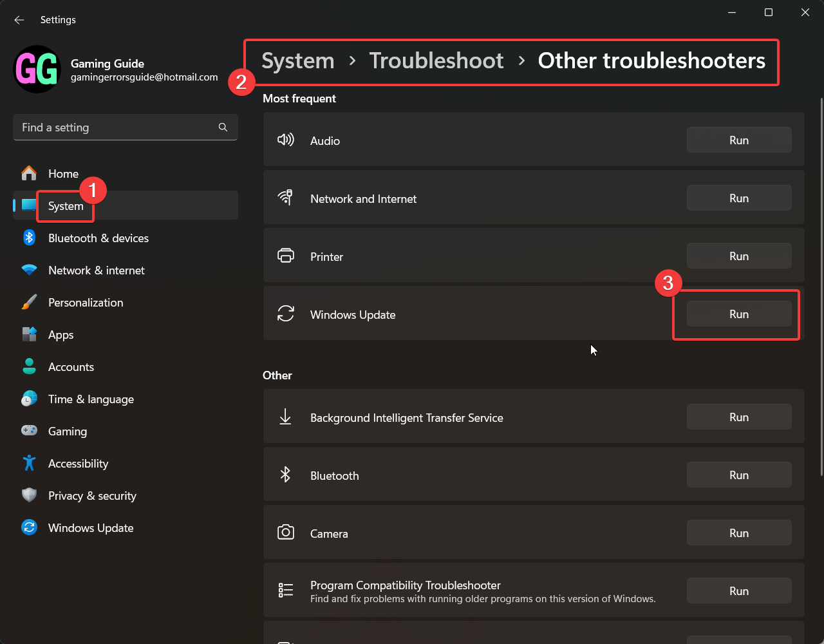Select the Audio speaker icon
The height and width of the screenshot is (644, 824).
point(286,139)
